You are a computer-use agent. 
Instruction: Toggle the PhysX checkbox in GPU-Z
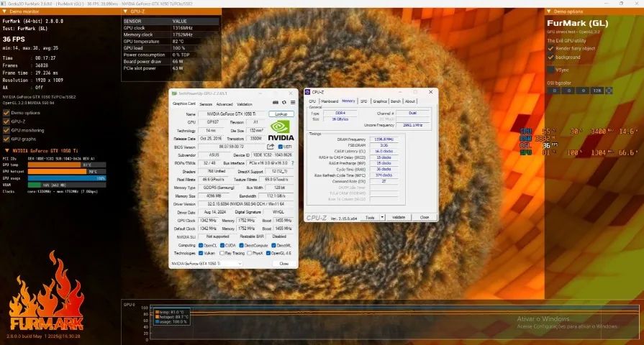click(250, 253)
